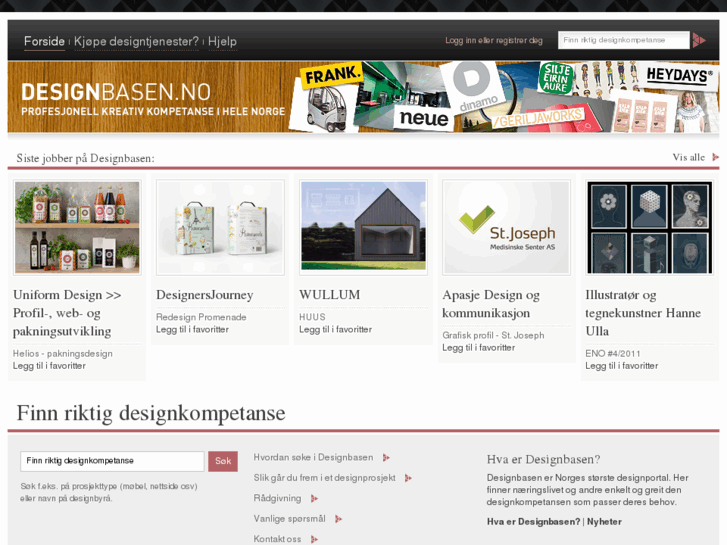
Task: Open Apasje Design og kommunikasjon title
Action: coord(491,304)
